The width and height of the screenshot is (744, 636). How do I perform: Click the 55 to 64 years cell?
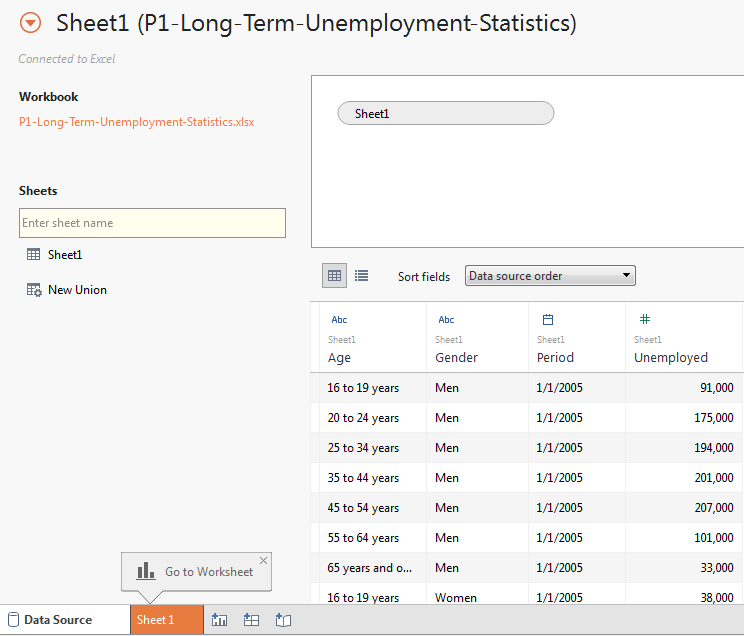tap(373, 538)
